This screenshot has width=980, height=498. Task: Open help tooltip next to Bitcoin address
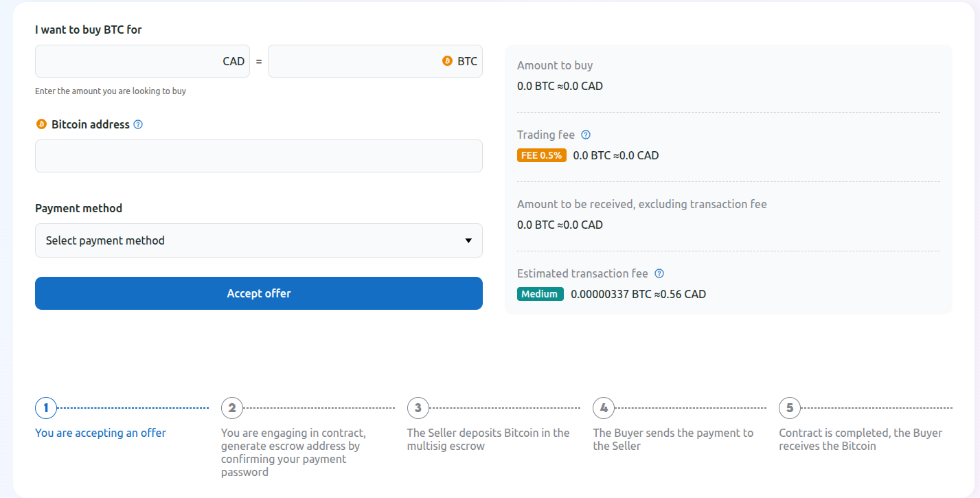(139, 124)
